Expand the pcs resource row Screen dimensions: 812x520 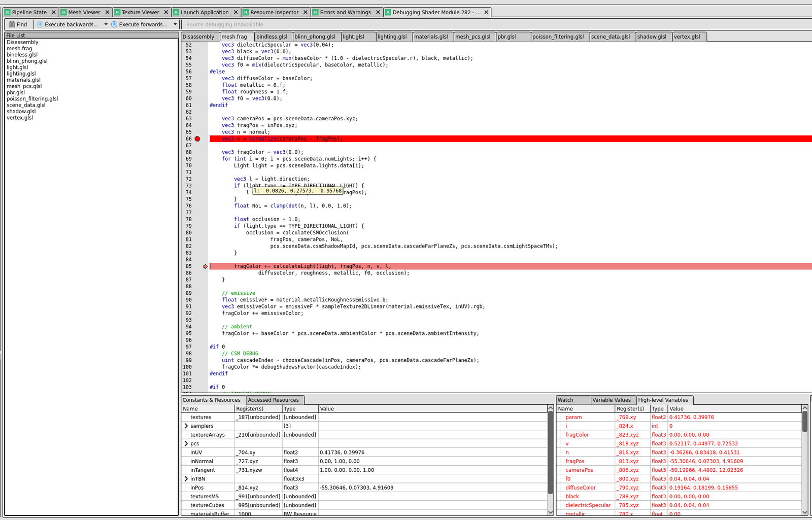click(186, 444)
